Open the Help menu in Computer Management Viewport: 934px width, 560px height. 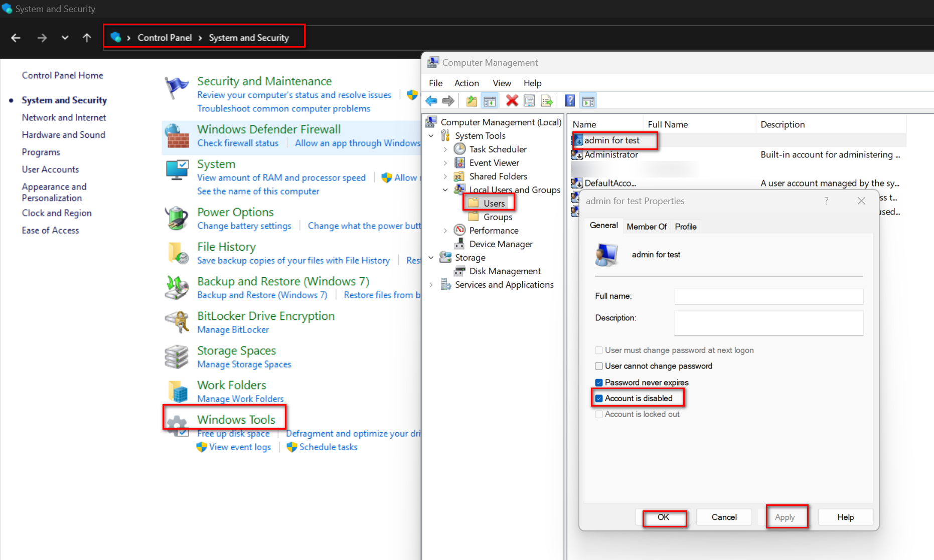[x=532, y=83]
